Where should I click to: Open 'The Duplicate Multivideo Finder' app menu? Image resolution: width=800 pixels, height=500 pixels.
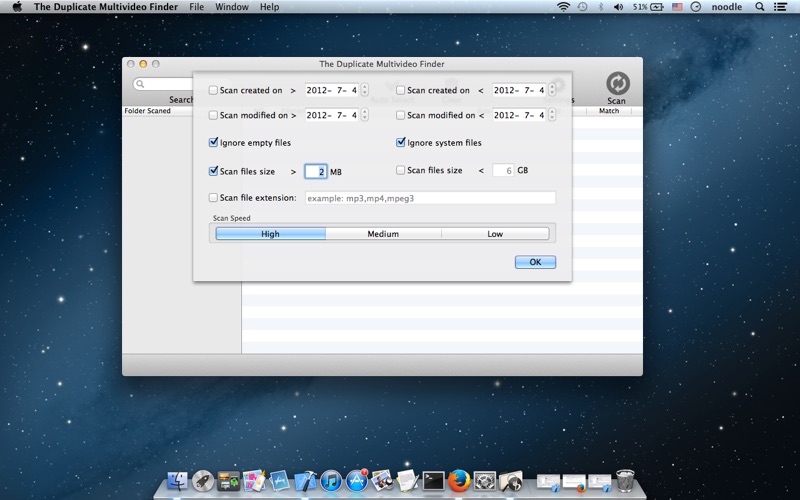click(x=106, y=7)
